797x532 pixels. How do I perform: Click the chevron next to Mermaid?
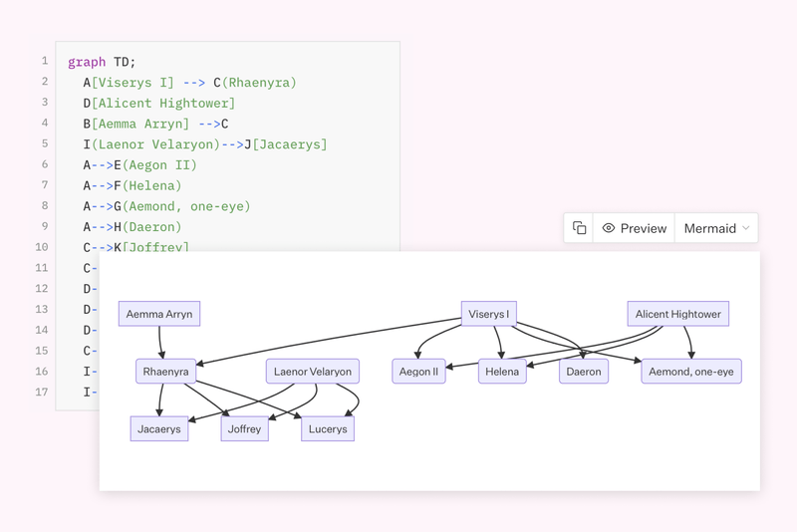coord(745,228)
